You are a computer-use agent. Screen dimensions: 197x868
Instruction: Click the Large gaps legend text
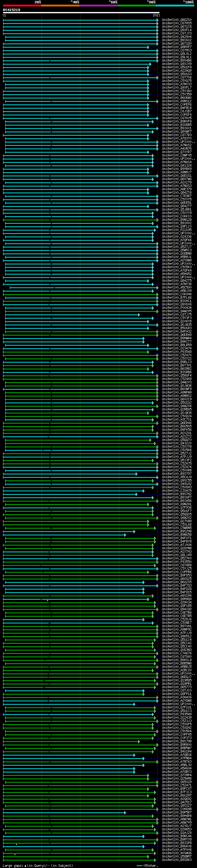pos(38,866)
